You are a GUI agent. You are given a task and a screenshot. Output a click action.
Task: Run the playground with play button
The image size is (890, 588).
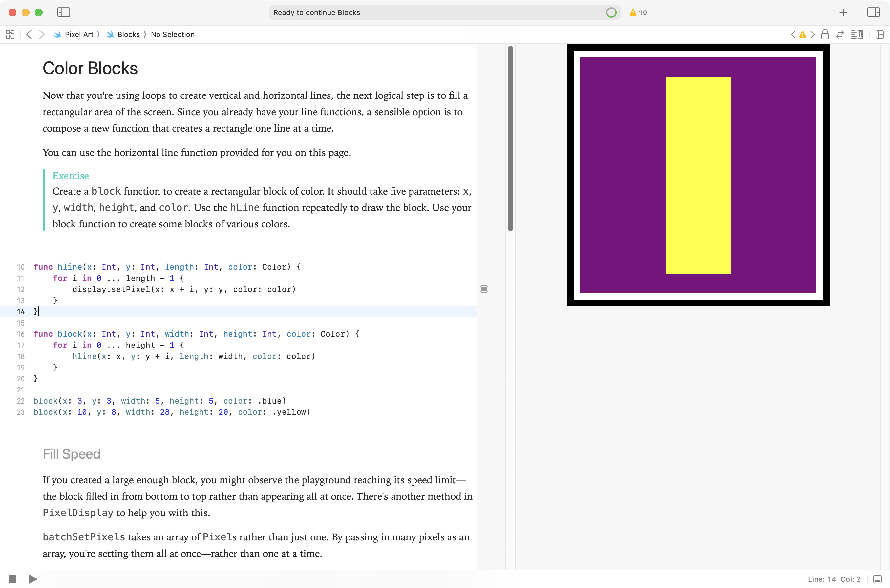click(32, 579)
